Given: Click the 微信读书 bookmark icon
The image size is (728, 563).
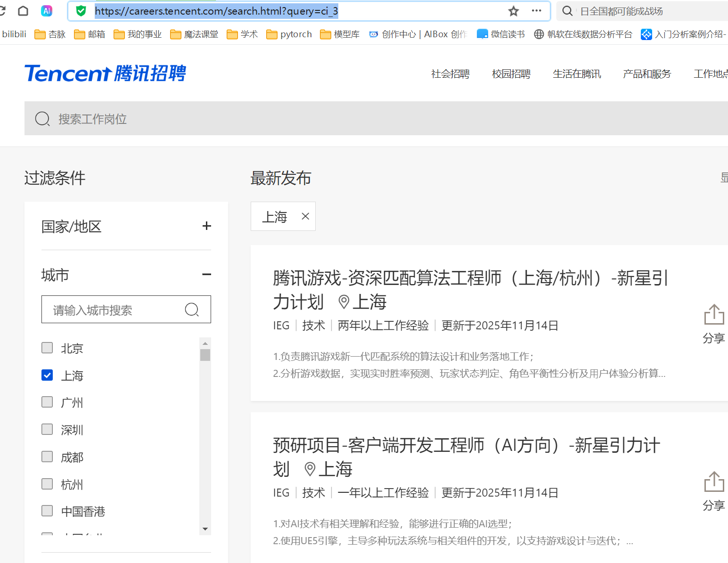Looking at the screenshot, I should pyautogui.click(x=482, y=33).
